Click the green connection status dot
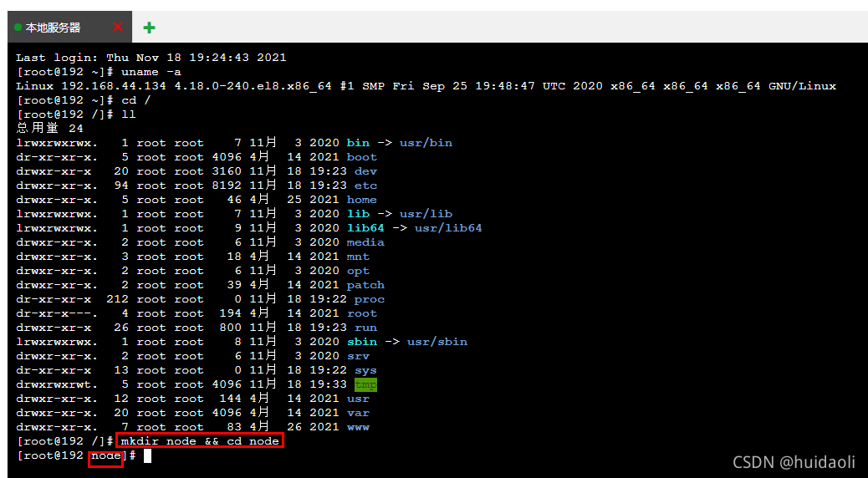868x478 pixels. (18, 27)
